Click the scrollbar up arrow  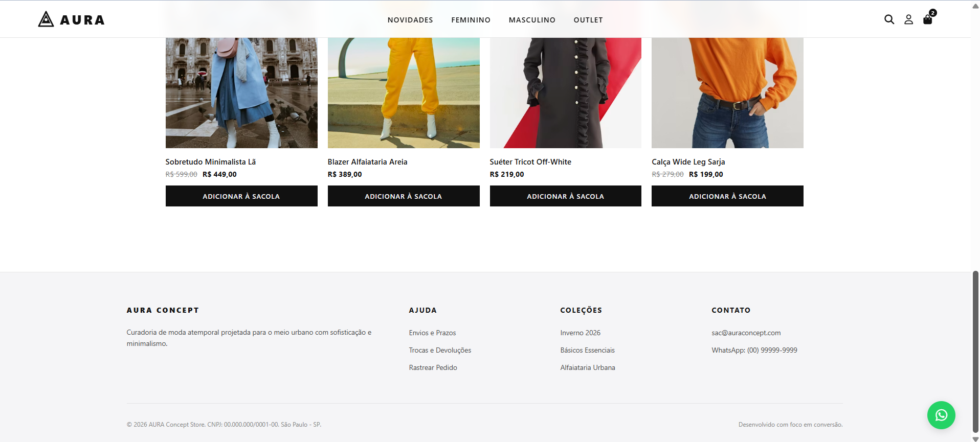975,6
